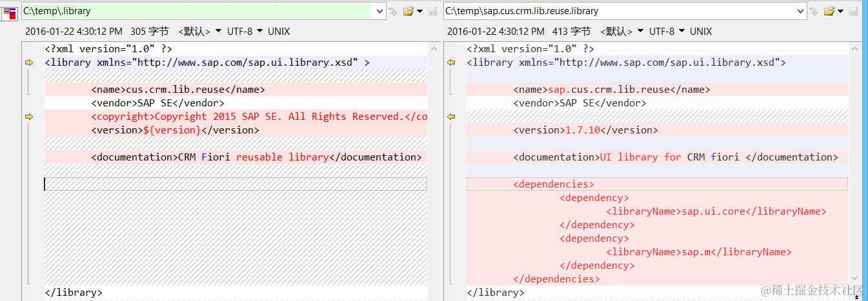Image resolution: width=868 pixels, height=301 pixels.
Task: Place cursor on left empty highlighted current line
Action: click(236, 184)
